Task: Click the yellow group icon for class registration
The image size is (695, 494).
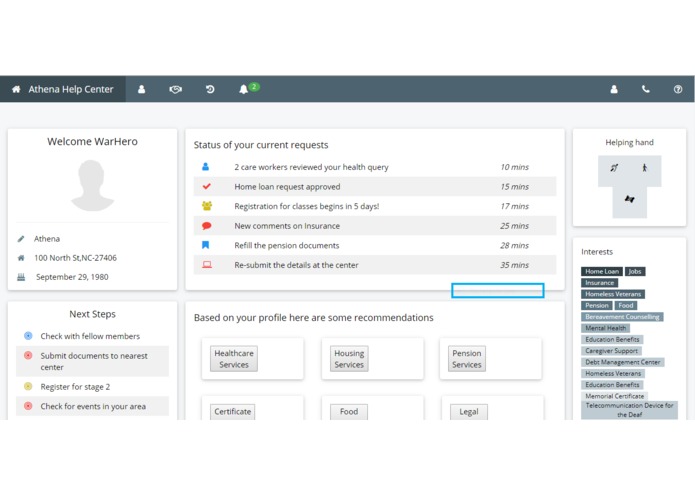Action: pos(207,206)
